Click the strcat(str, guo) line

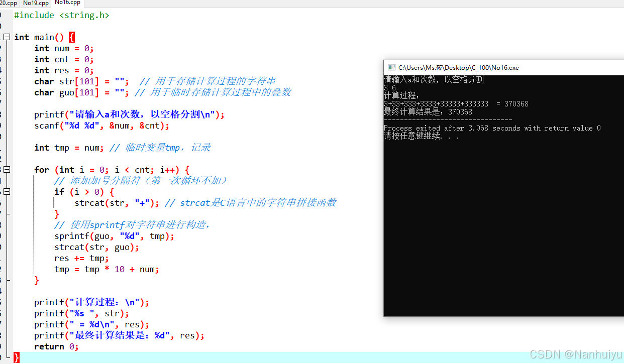pos(97,247)
